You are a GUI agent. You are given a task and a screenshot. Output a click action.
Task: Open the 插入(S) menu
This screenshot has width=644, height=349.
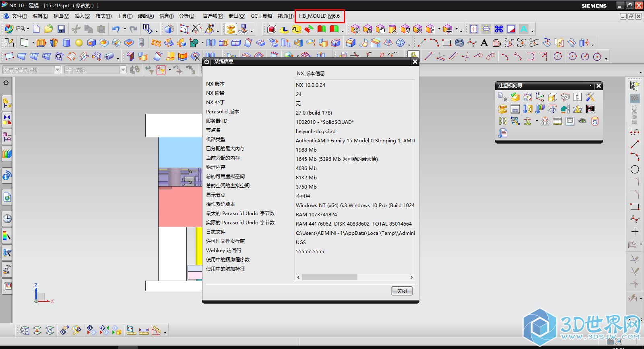83,16
